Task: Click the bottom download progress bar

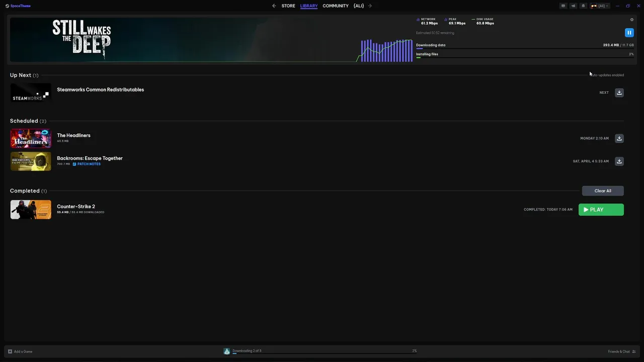Action: click(x=325, y=353)
